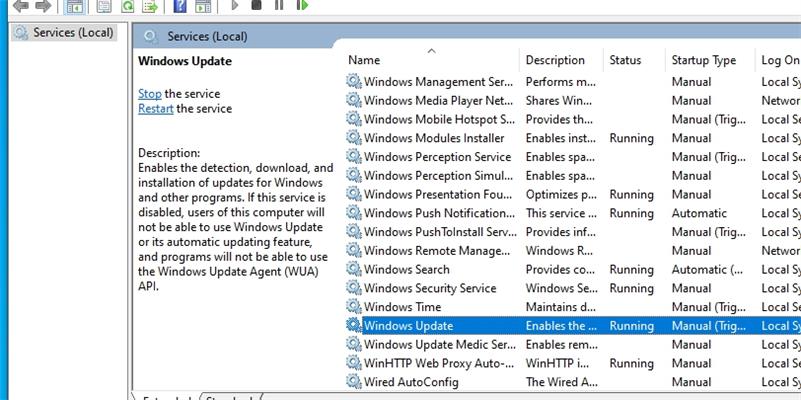
Task: Click the gear icon of Windows Security Service
Action: tap(354, 288)
